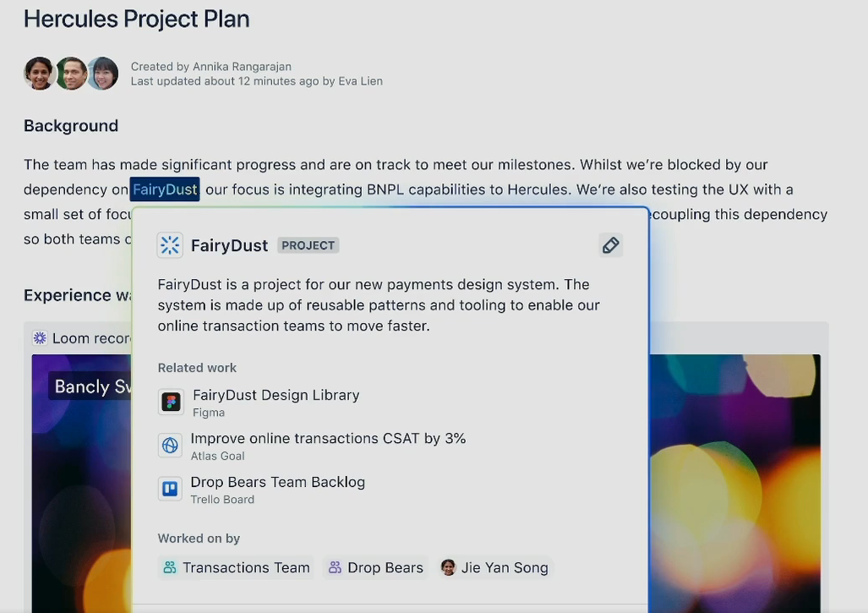
Task: Click the FairyDust title in popup card
Action: [229, 245]
